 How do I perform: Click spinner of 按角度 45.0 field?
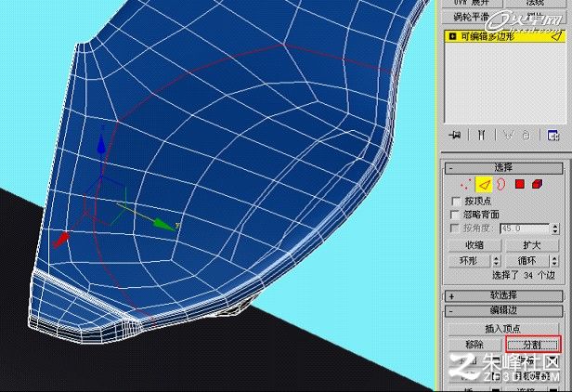pyautogui.click(x=555, y=229)
